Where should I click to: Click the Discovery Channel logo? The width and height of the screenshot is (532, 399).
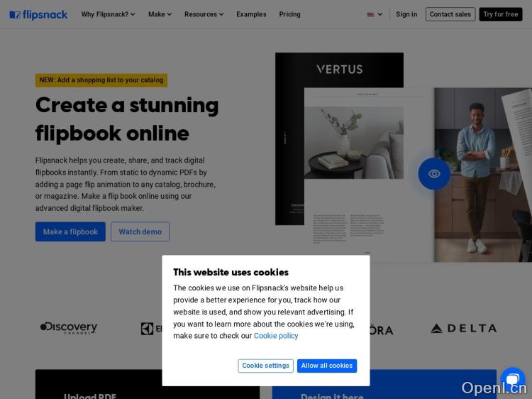point(69,328)
